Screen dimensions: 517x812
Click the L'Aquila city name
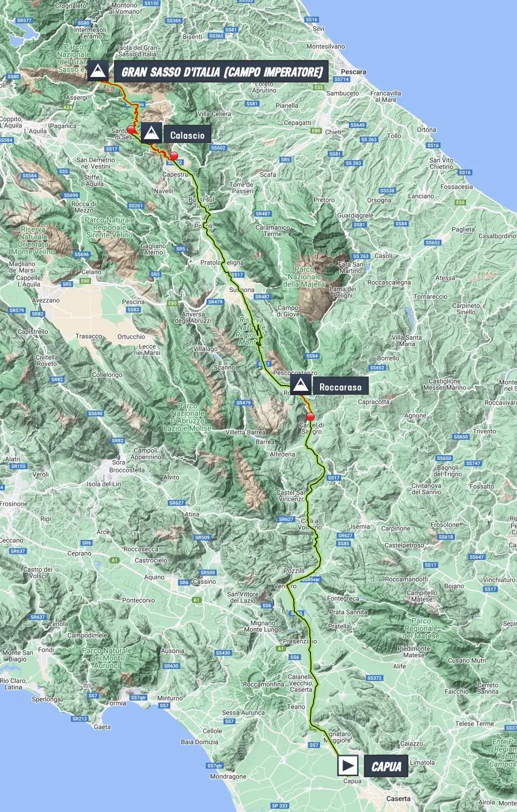click(35, 131)
